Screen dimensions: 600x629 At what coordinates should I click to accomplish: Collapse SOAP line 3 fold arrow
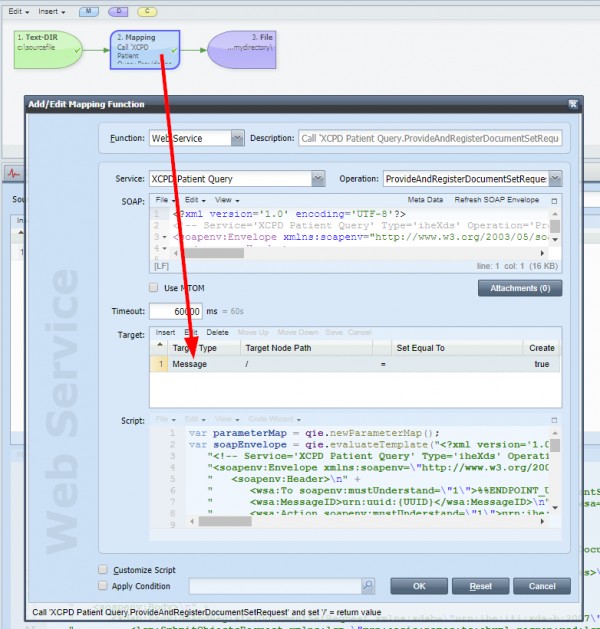point(164,237)
